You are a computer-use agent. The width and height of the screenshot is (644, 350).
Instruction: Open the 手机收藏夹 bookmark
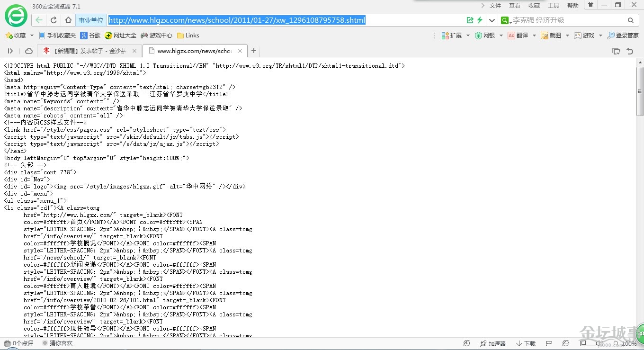coord(57,36)
